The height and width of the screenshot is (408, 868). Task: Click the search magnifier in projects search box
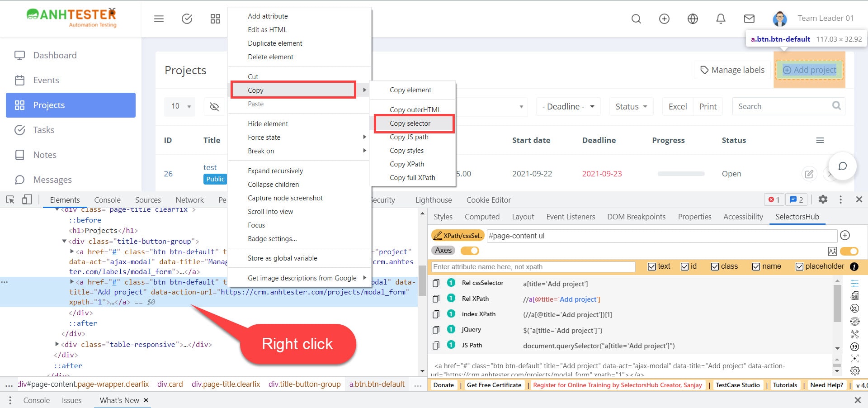pos(836,106)
